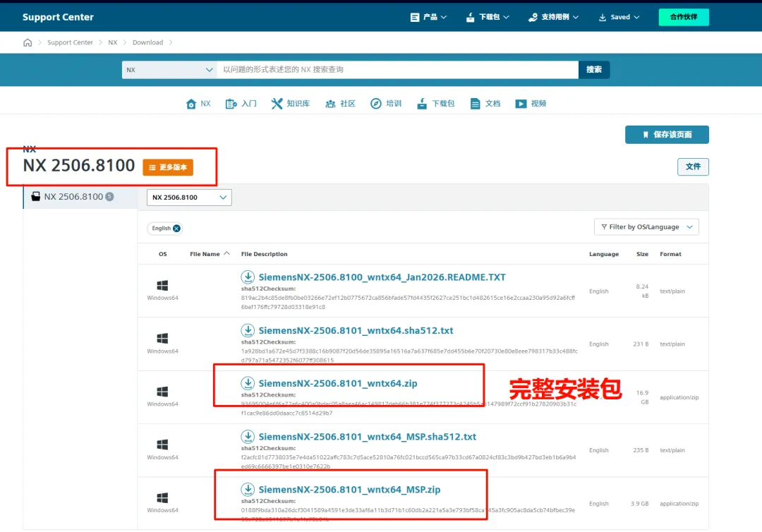Open the 知识库 knowledge base tab
This screenshot has height=532, width=762.
point(291,104)
